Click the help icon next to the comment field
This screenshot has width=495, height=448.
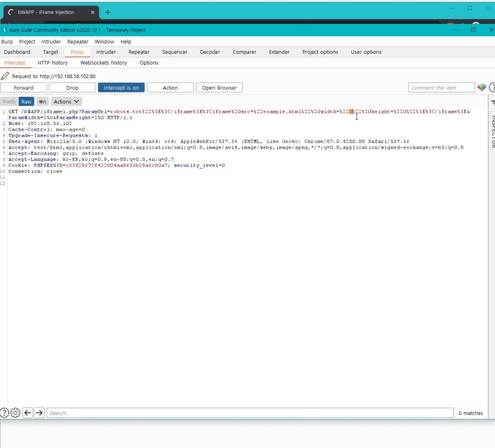pyautogui.click(x=492, y=88)
